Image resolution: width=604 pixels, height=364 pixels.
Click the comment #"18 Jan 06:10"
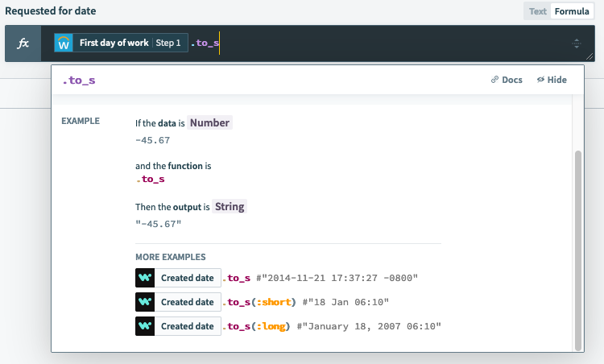pyautogui.click(x=345, y=302)
